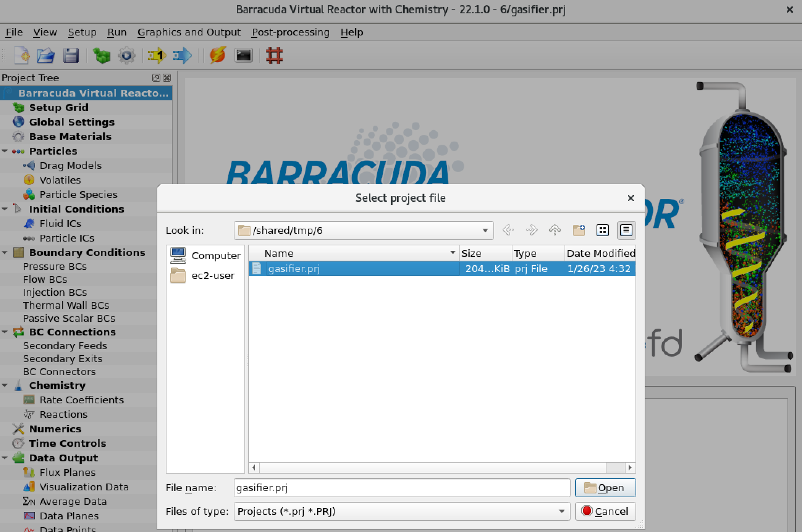Select gasifier.prj in the file list
The image size is (802, 532).
click(442, 269)
